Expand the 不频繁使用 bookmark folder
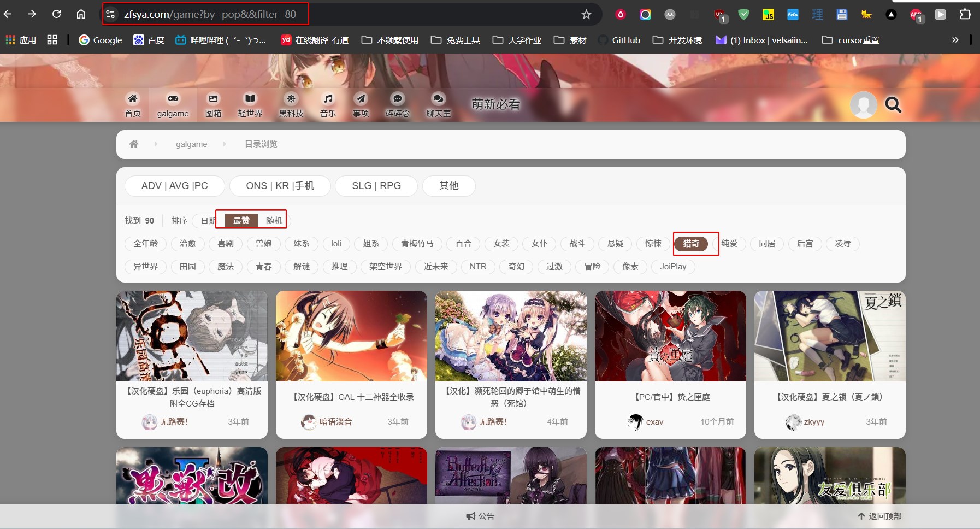Screen dimensions: 980x529 click(x=390, y=40)
